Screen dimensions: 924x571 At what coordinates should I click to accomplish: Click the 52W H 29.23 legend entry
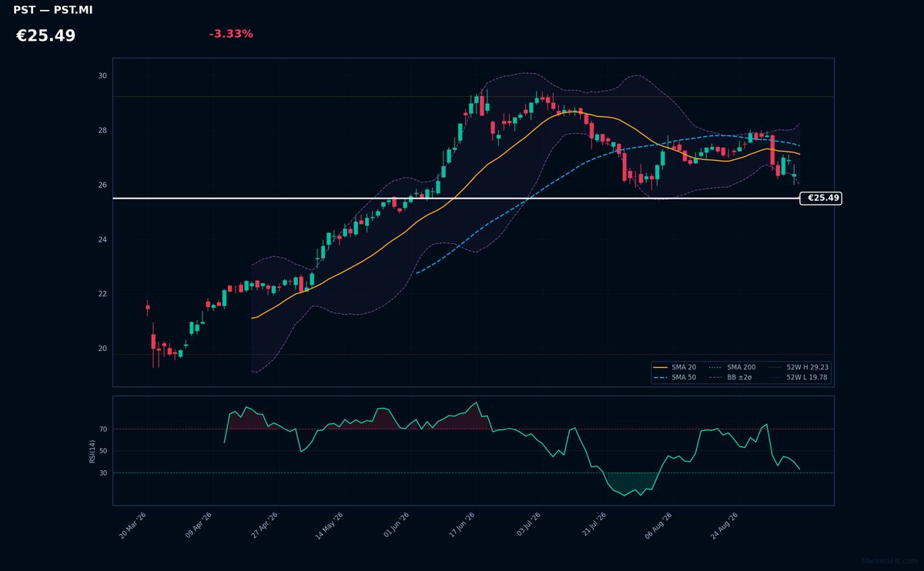pyautogui.click(x=798, y=368)
